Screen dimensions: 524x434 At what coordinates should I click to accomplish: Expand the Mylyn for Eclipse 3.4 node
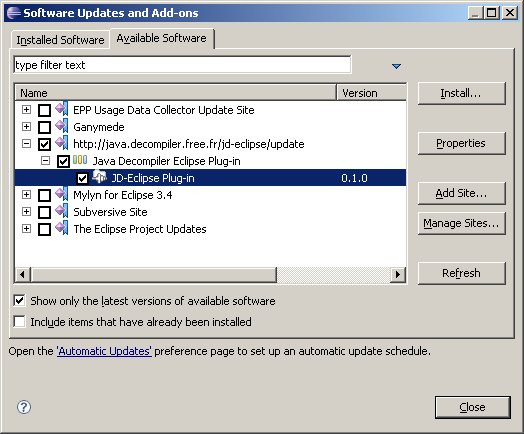pos(26,194)
